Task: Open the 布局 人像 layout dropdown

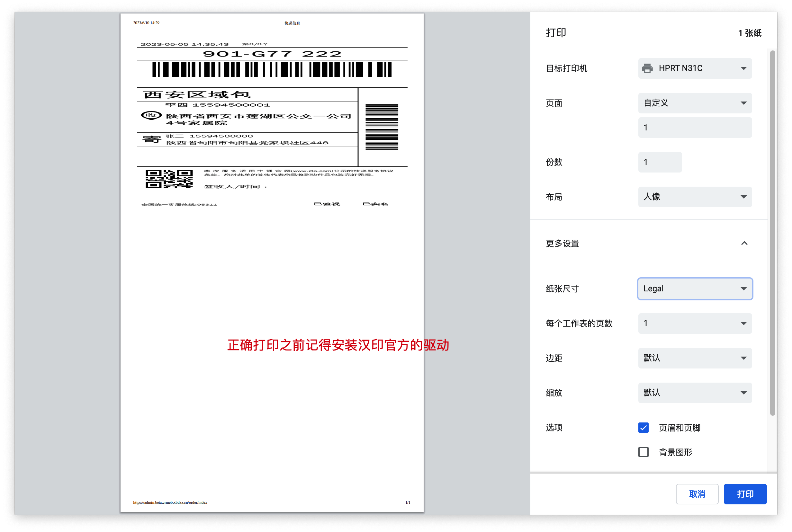Action: (695, 197)
